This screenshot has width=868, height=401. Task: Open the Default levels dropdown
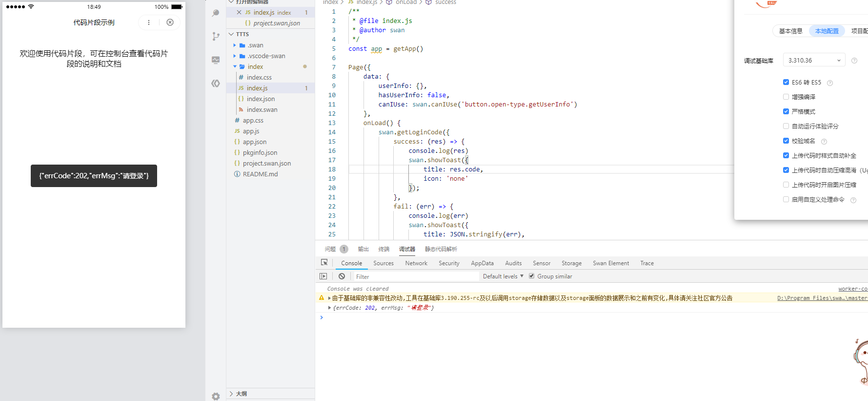503,276
